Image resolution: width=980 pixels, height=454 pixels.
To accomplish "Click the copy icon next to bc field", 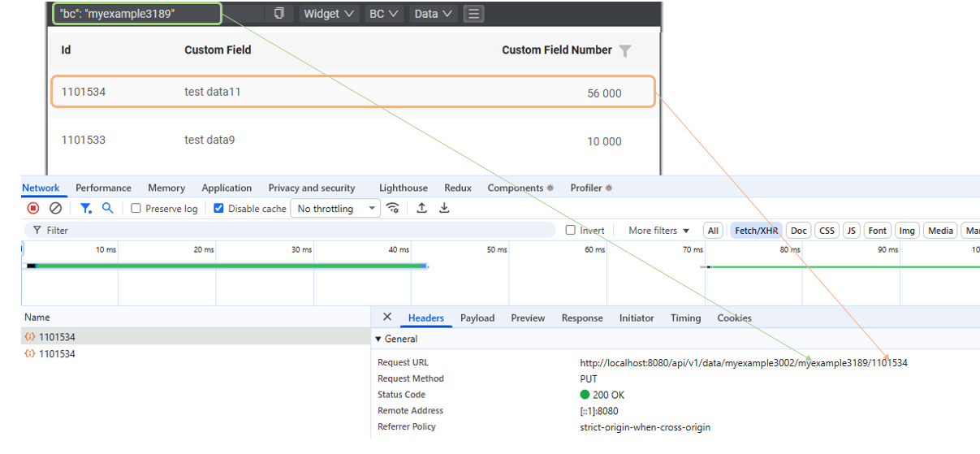I will pyautogui.click(x=279, y=14).
